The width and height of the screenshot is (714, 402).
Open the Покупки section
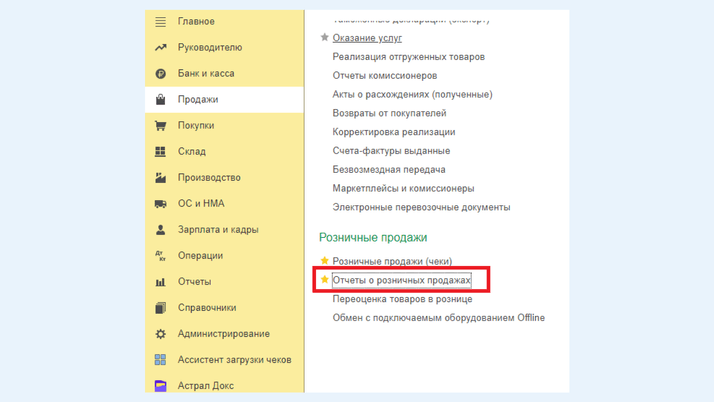pyautogui.click(x=224, y=126)
